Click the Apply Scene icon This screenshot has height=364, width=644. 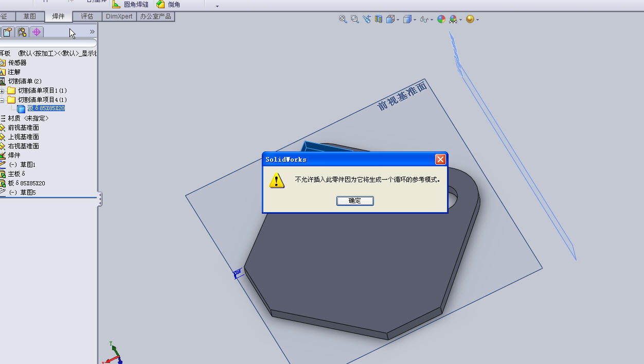[x=453, y=19]
